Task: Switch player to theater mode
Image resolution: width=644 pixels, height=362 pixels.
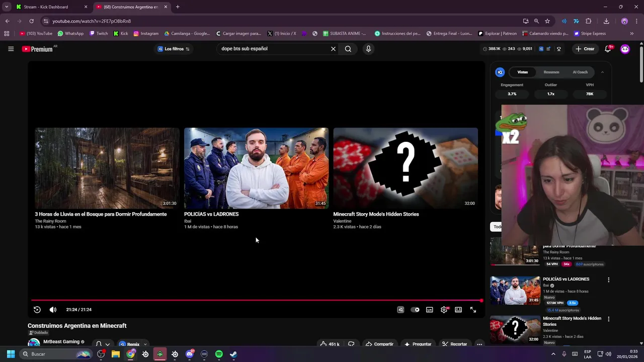Action: (458, 310)
